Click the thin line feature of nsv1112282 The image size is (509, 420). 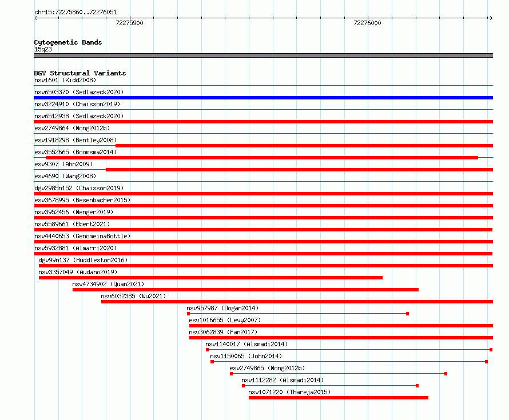coord(330,386)
